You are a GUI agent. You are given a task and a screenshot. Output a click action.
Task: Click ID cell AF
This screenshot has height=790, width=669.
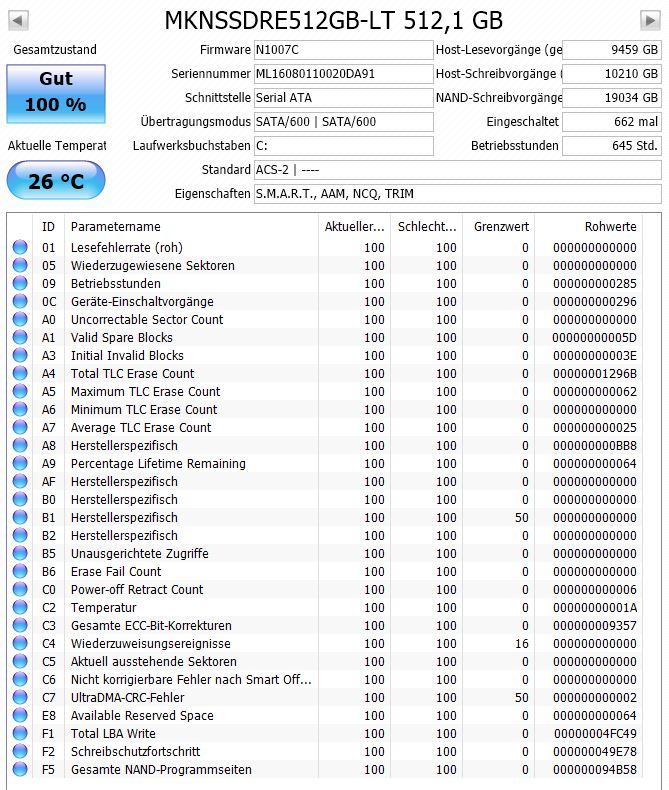[48, 482]
